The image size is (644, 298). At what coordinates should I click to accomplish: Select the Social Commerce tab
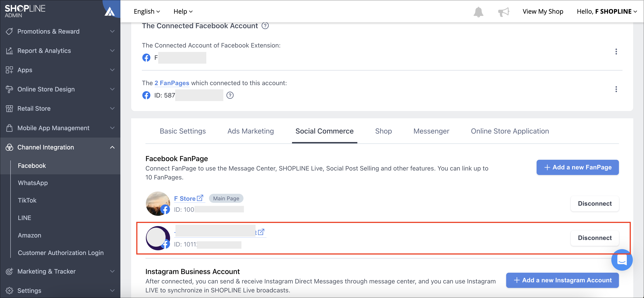tap(324, 131)
